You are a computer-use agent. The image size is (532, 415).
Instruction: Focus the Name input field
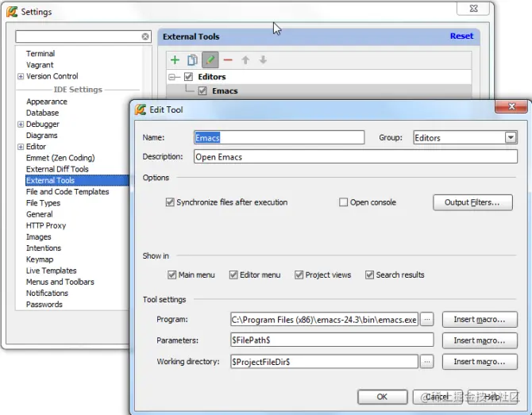pyautogui.click(x=279, y=137)
